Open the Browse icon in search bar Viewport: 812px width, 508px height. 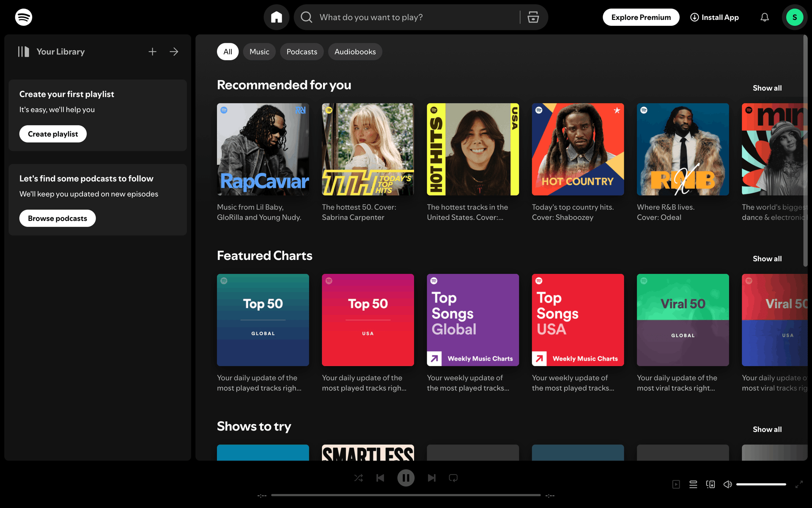pos(533,17)
